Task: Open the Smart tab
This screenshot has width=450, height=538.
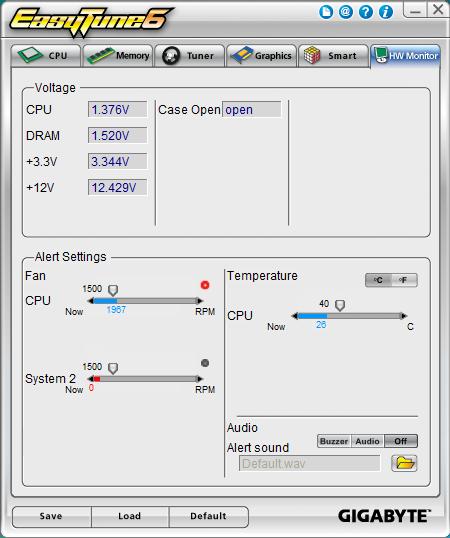Action: (x=333, y=55)
